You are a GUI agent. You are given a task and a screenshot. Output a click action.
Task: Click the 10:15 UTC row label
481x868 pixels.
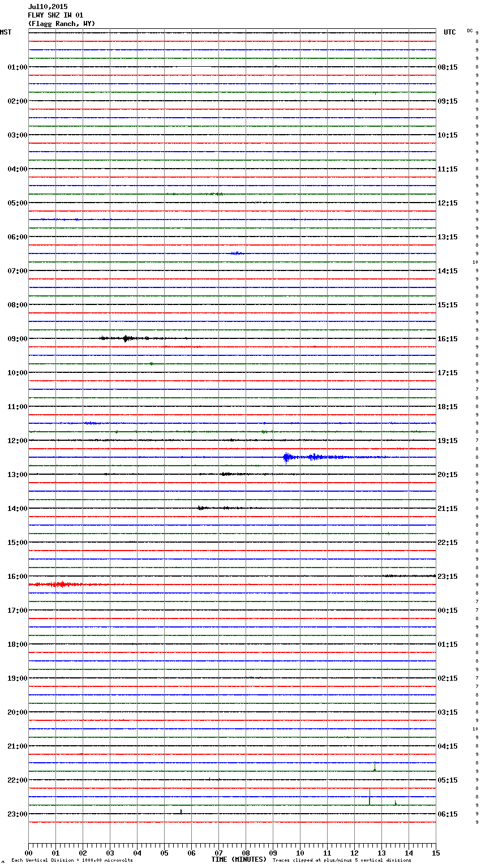tap(448, 135)
